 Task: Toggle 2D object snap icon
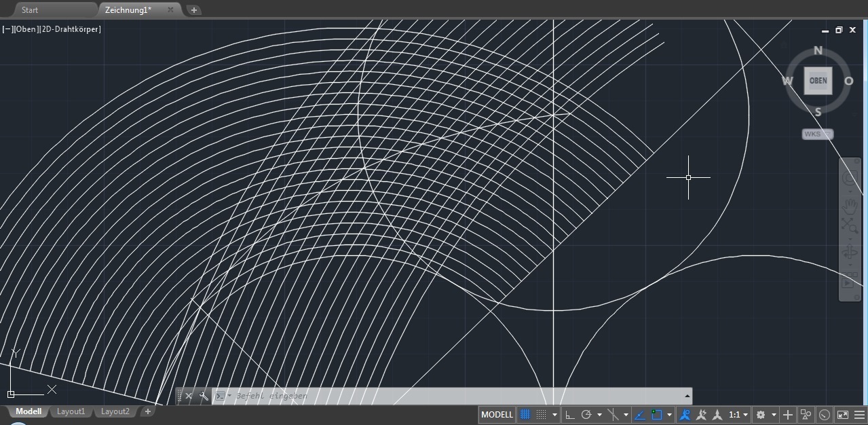tap(656, 415)
